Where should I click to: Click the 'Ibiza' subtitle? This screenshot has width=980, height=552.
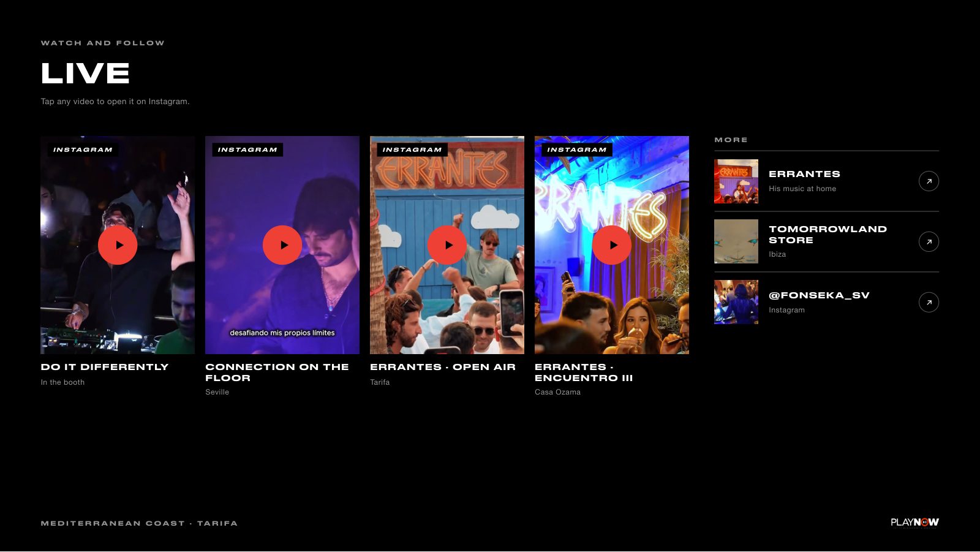pos(777,254)
